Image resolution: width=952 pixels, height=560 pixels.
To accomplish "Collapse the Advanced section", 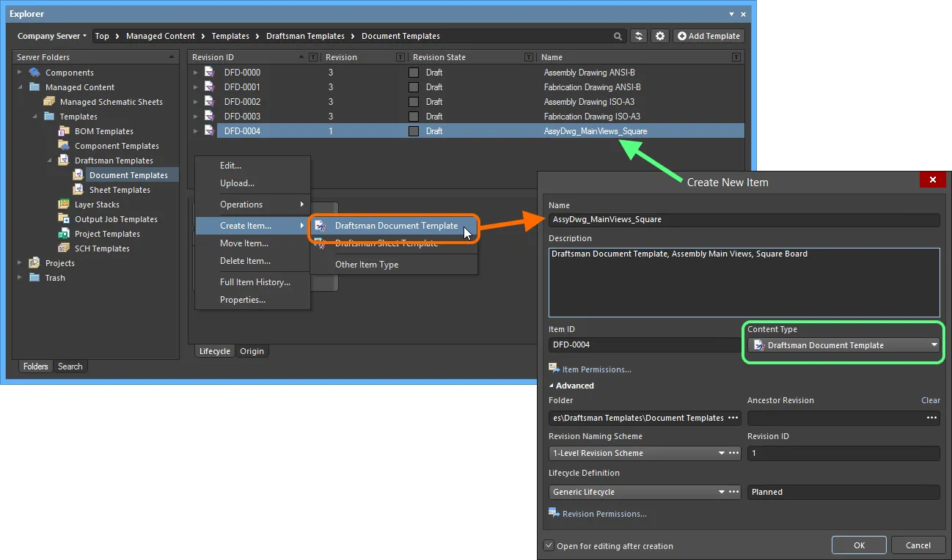I will [x=552, y=386].
